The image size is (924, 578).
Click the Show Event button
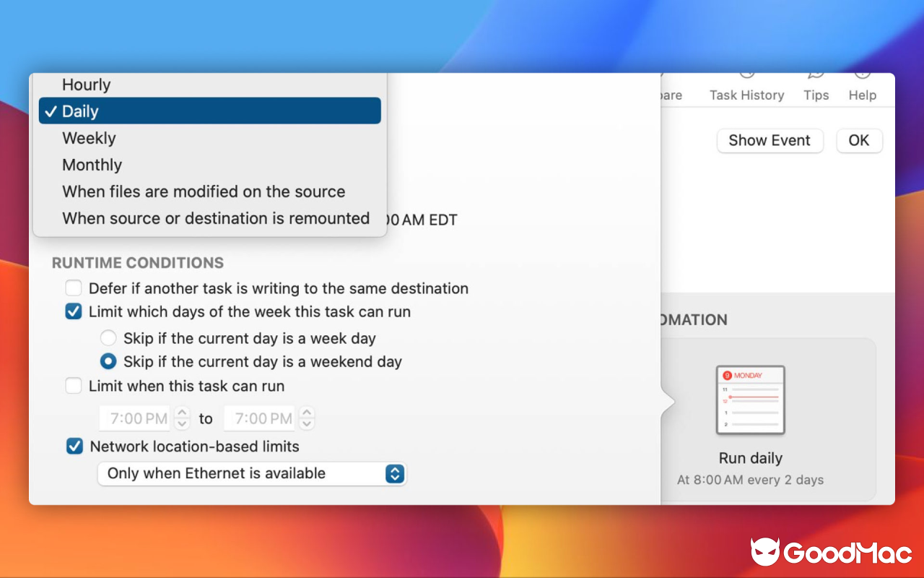click(770, 140)
